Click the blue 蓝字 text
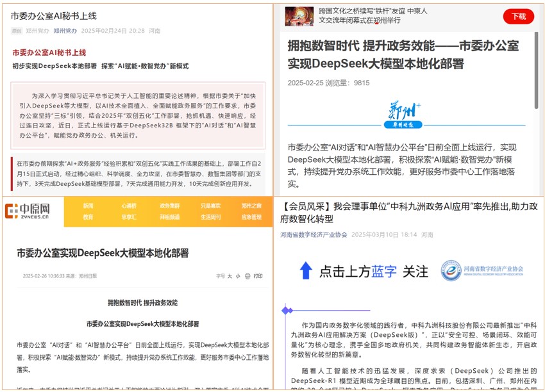This screenshot has width=545, height=392. pyautogui.click(x=384, y=271)
